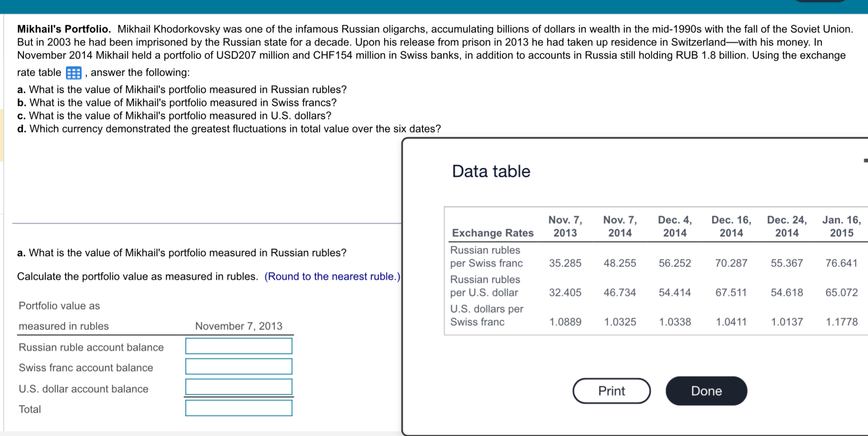Click the Jan. 16, 2015 column header
The image size is (868, 436).
pyautogui.click(x=841, y=226)
